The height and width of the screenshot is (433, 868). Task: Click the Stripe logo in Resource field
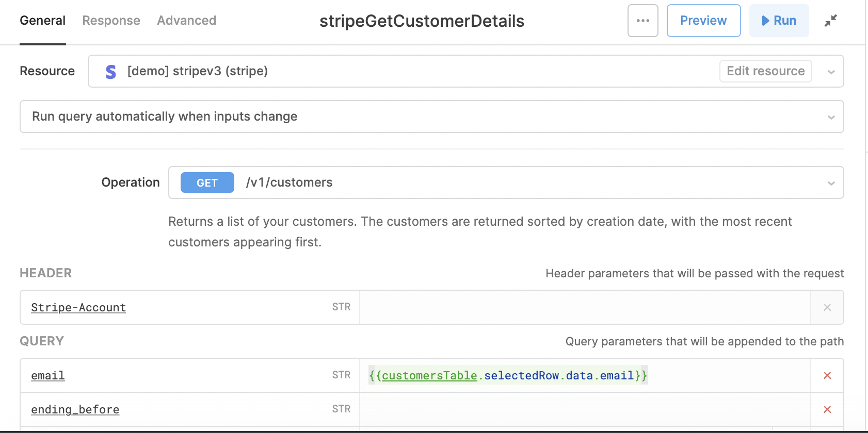click(110, 71)
